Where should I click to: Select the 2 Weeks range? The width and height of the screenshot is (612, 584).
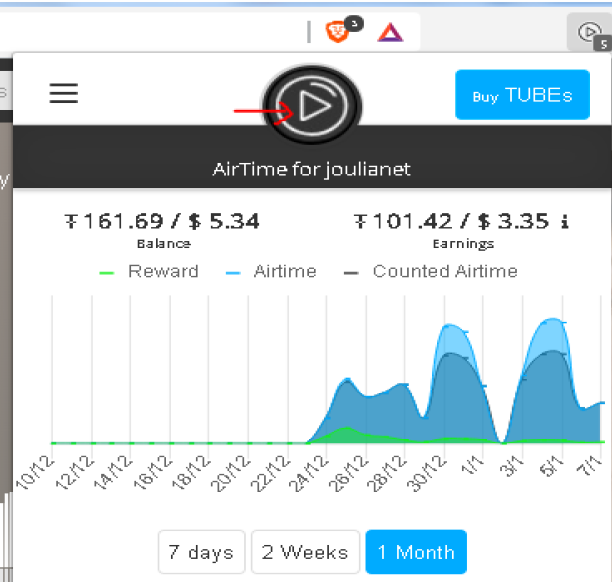click(305, 552)
